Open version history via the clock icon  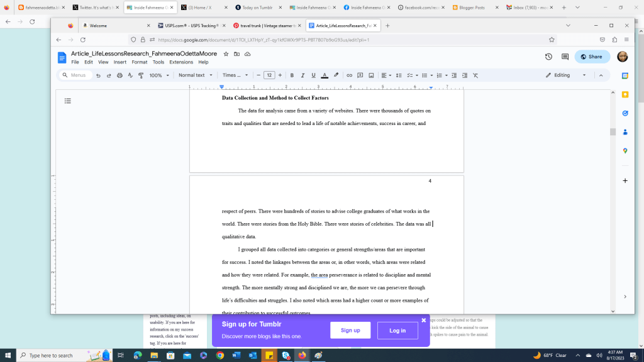click(548, 57)
